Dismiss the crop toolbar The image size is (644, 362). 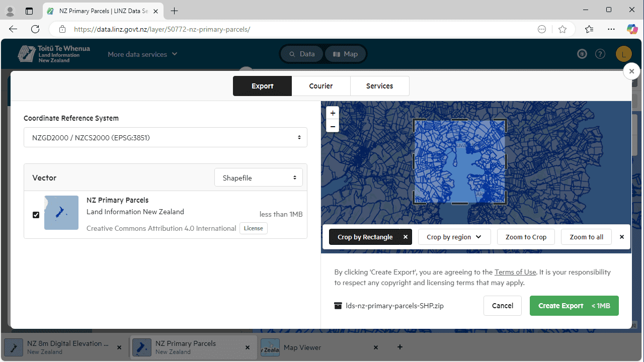tap(621, 237)
